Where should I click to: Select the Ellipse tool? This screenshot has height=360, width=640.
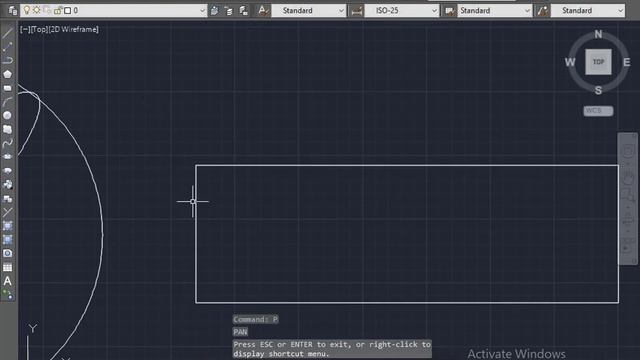7,157
